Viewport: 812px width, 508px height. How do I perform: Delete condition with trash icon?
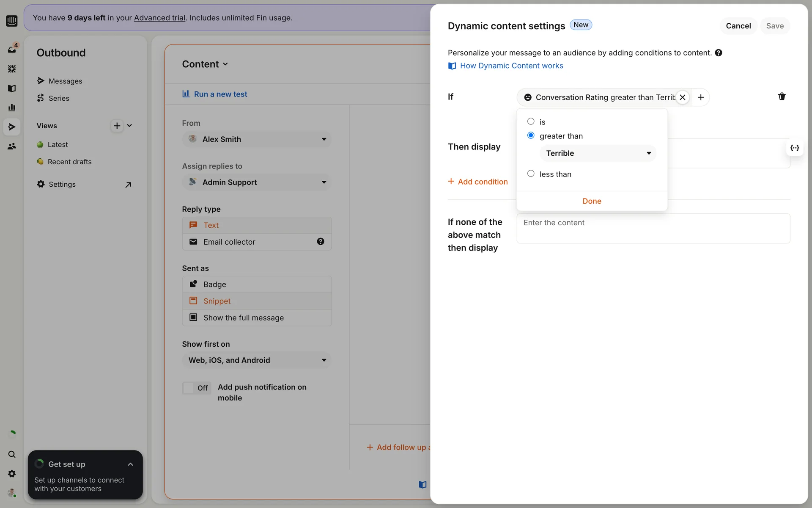[x=782, y=97]
